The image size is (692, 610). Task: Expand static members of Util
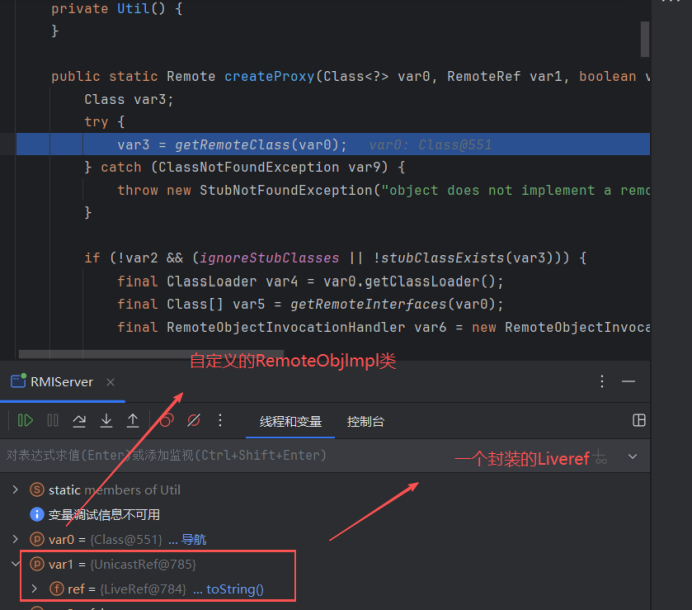14,490
